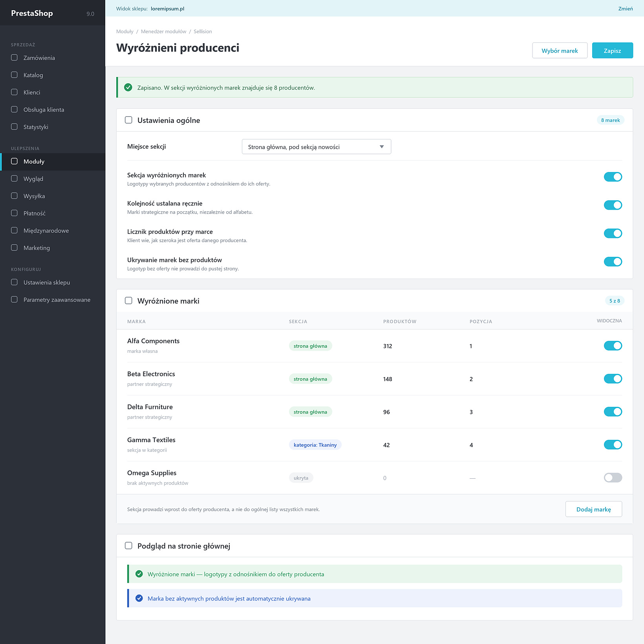Click the PrestaShop logo

click(32, 13)
